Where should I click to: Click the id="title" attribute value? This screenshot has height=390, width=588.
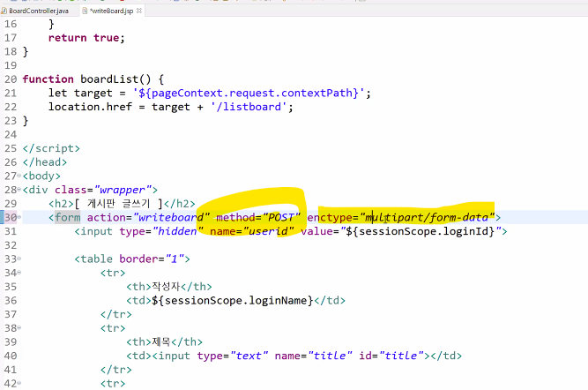coord(401,356)
